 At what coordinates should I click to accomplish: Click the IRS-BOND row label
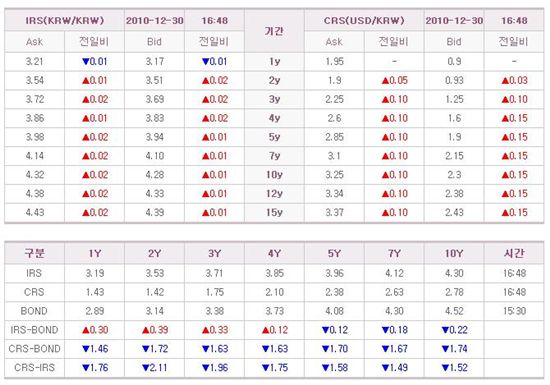point(34,330)
